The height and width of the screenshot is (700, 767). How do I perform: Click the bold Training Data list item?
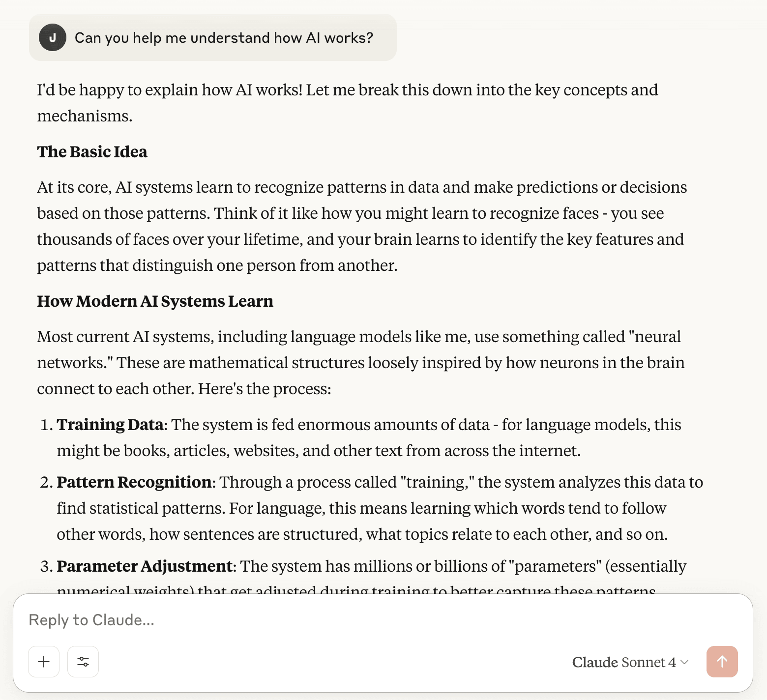click(110, 424)
